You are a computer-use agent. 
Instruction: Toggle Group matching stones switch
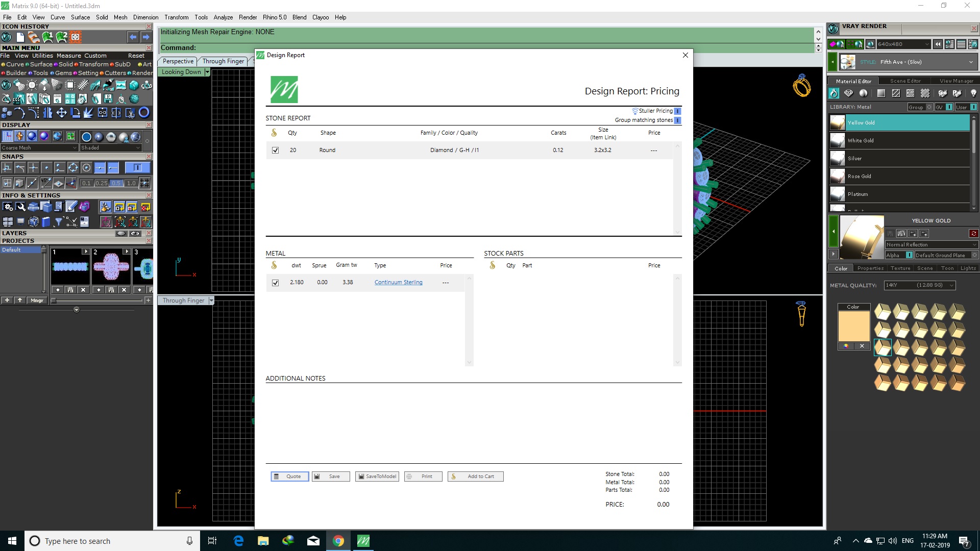click(677, 120)
